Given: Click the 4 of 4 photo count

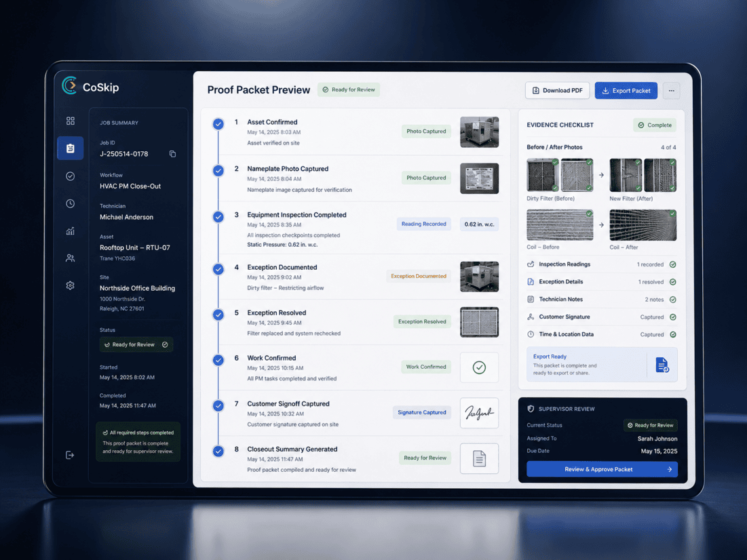Looking at the screenshot, I should [x=668, y=148].
